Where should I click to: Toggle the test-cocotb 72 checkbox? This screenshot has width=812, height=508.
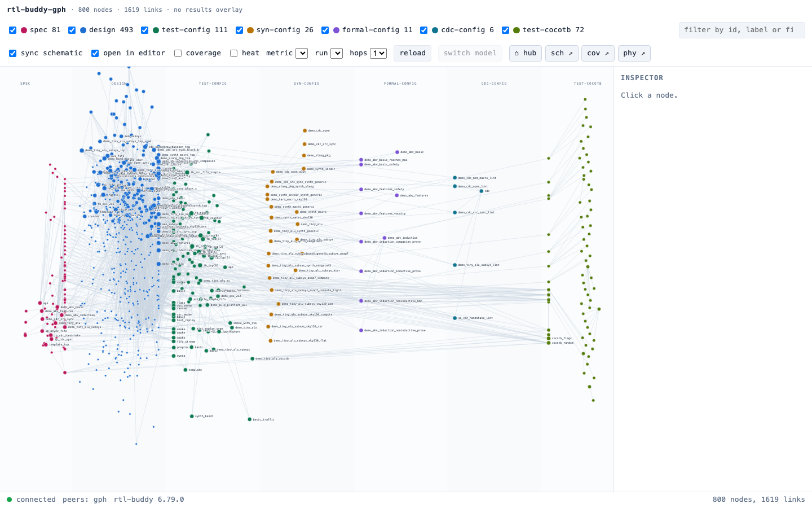(505, 30)
